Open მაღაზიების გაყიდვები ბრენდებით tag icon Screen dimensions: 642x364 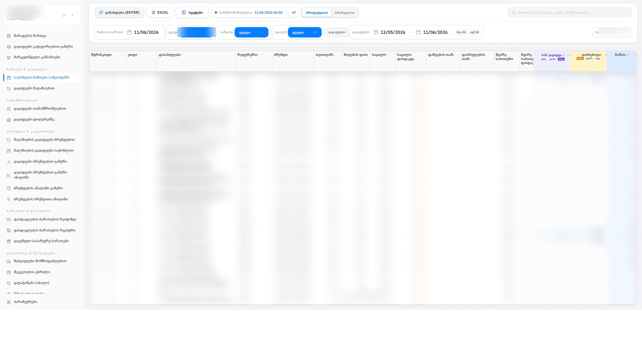tap(9, 140)
